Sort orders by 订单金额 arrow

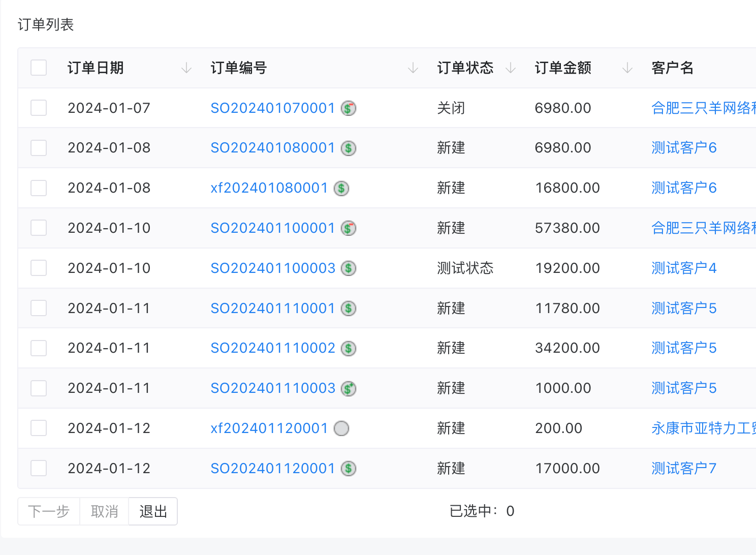tap(627, 68)
